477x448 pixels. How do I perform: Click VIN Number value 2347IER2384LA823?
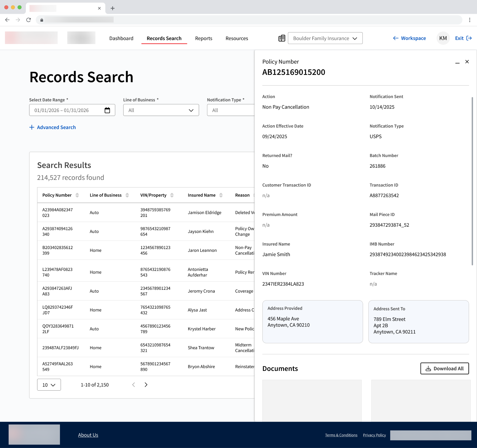(283, 284)
